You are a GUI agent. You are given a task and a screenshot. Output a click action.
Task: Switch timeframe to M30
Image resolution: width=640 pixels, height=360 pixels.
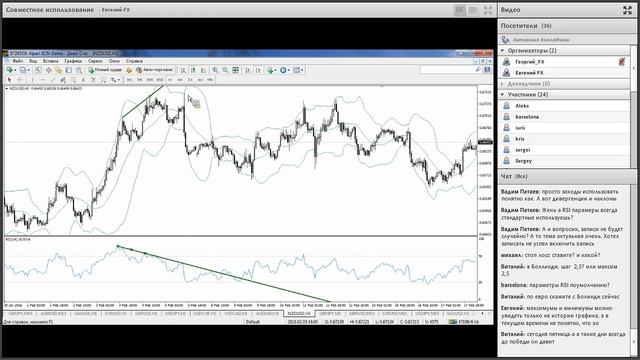coord(160,80)
